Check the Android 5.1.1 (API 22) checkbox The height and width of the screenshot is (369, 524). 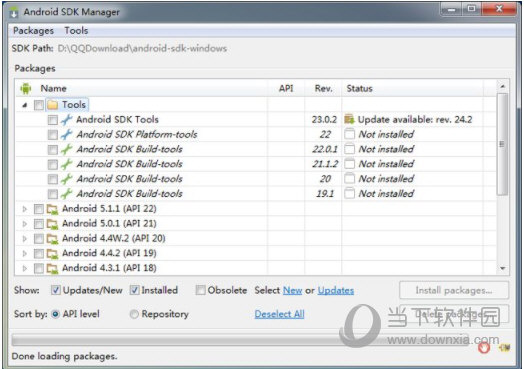click(39, 209)
